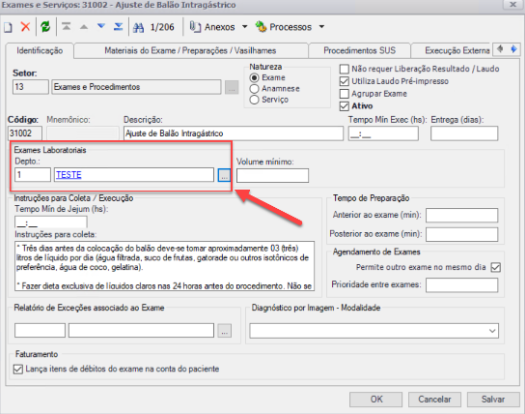The image size is (525, 414).
Task: Expand the Anexos dropdown arrow
Action: tap(245, 26)
